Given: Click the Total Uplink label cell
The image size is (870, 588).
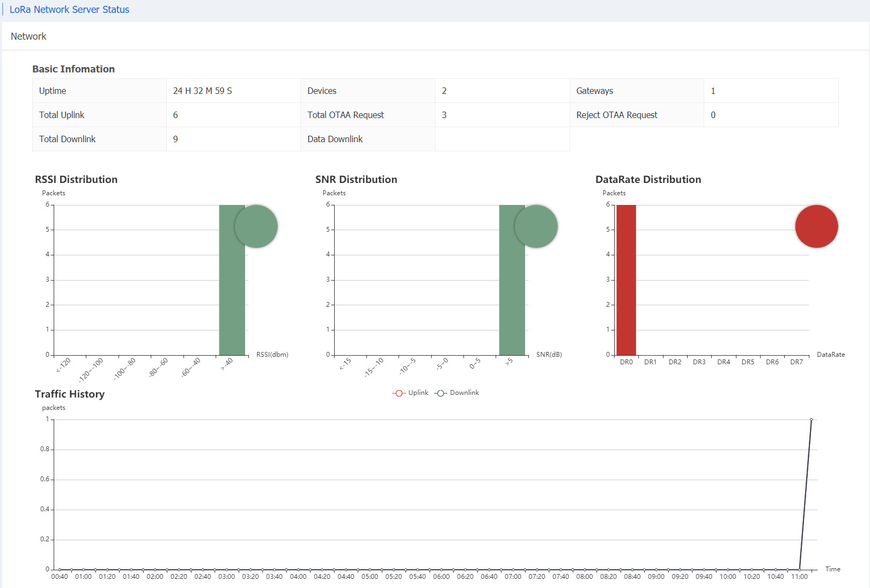Looking at the screenshot, I should [100, 115].
